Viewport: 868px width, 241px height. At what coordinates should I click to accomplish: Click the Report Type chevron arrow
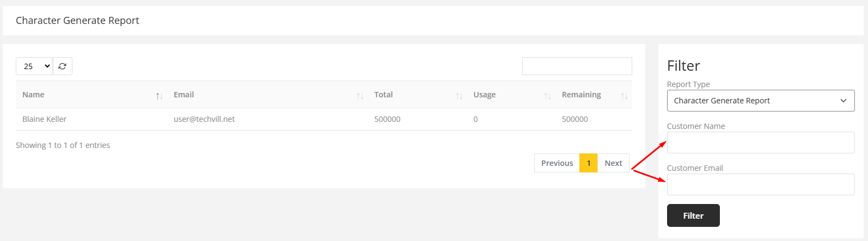click(843, 101)
